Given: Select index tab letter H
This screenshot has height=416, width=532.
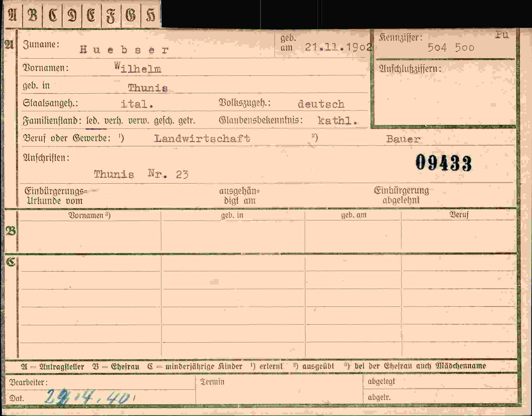Looking at the screenshot, I should click(151, 15).
